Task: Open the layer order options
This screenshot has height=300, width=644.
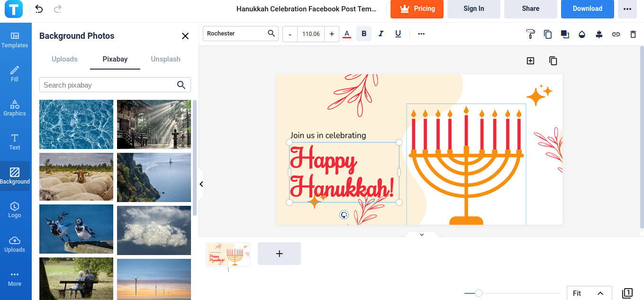Action: pos(565,34)
